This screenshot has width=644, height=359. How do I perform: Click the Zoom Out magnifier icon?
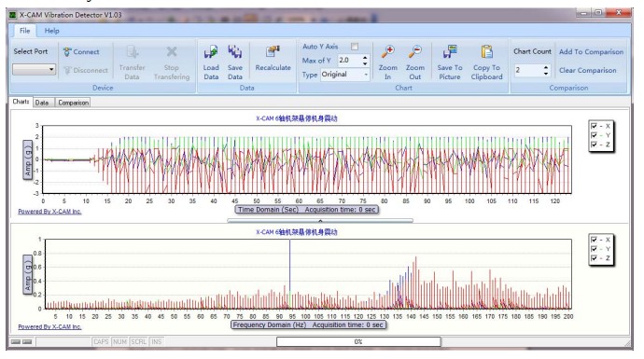pos(415,52)
